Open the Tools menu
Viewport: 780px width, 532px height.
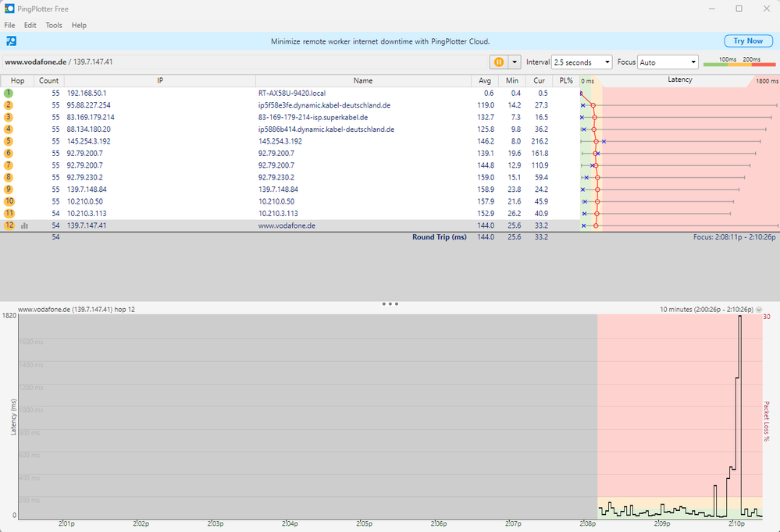pyautogui.click(x=53, y=25)
